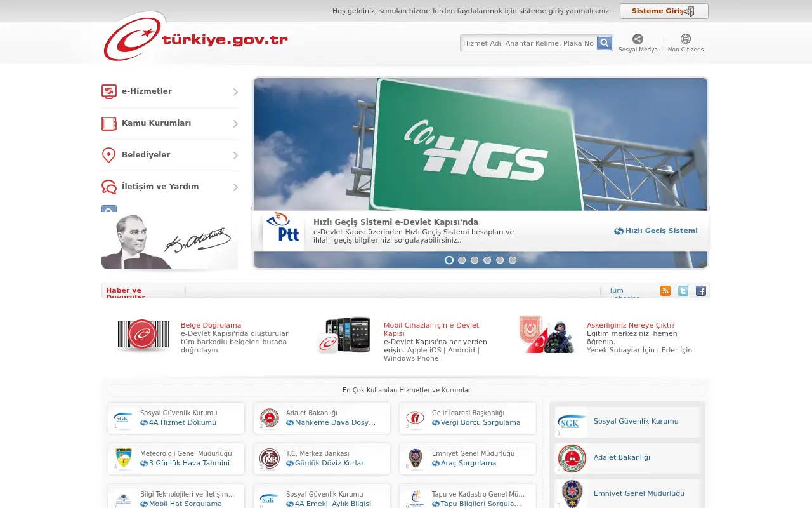Viewport: 812px width, 508px height.
Task: Open the Belge Doğrulama link
Action: (211, 325)
